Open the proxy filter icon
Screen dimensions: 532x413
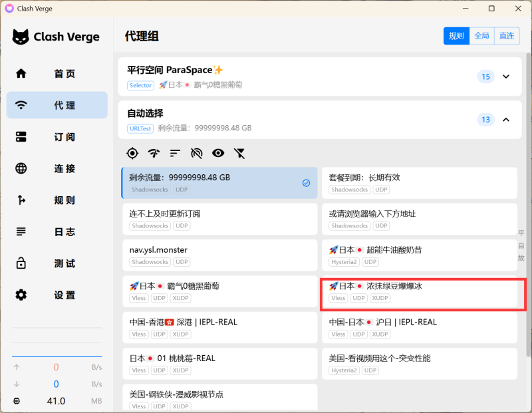[x=239, y=153]
